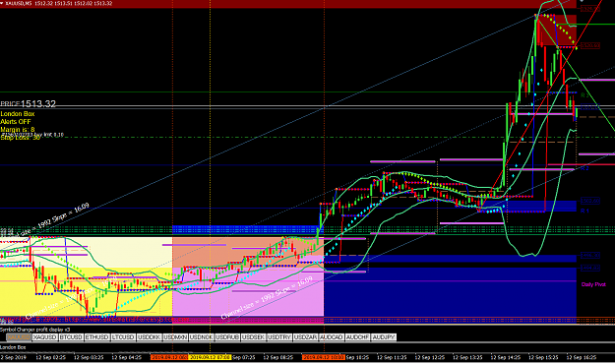
Task: Click the yellow London Box label on the chart
Action: 18,114
